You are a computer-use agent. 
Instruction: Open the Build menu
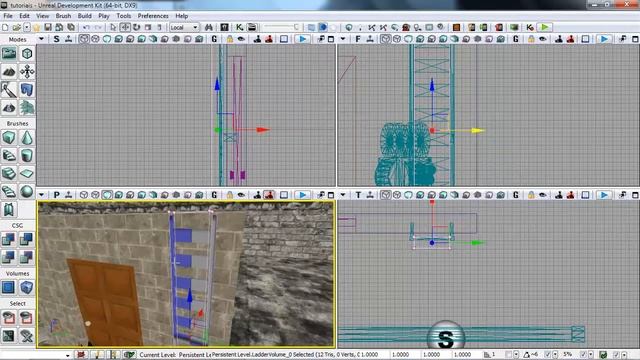pyautogui.click(x=84, y=16)
